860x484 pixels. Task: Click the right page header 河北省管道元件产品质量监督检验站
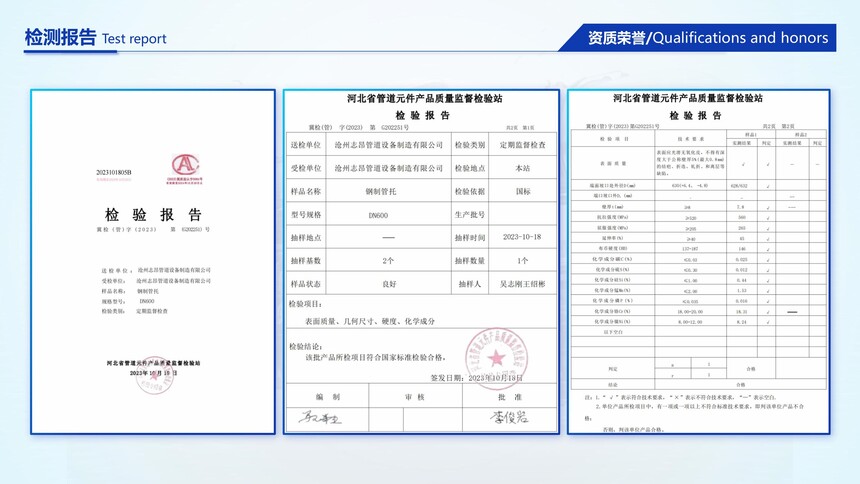tap(688, 98)
